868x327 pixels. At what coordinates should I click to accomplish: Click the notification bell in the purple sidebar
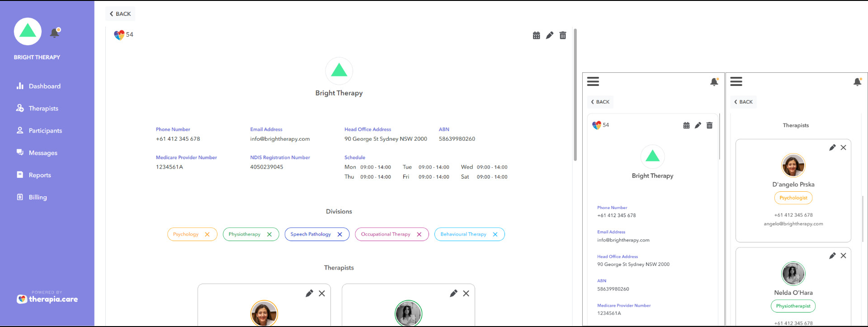(x=55, y=33)
